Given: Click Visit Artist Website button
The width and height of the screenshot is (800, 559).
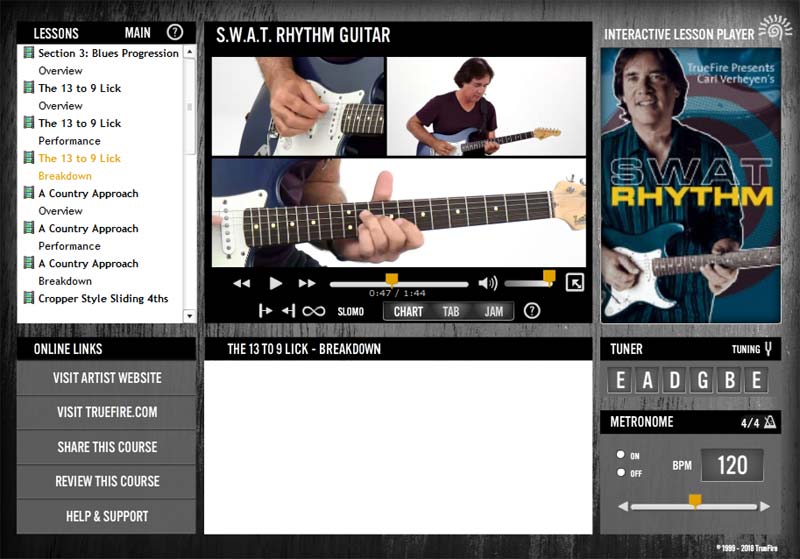Looking at the screenshot, I should (107, 378).
